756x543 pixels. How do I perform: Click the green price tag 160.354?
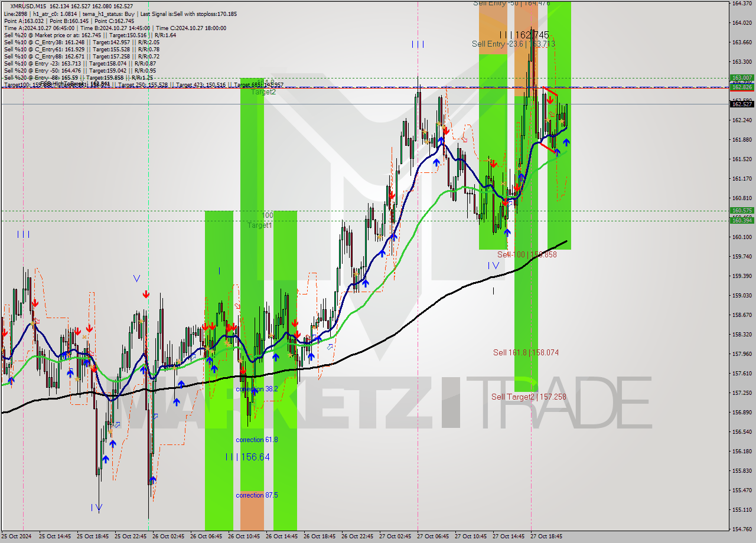coord(742,220)
